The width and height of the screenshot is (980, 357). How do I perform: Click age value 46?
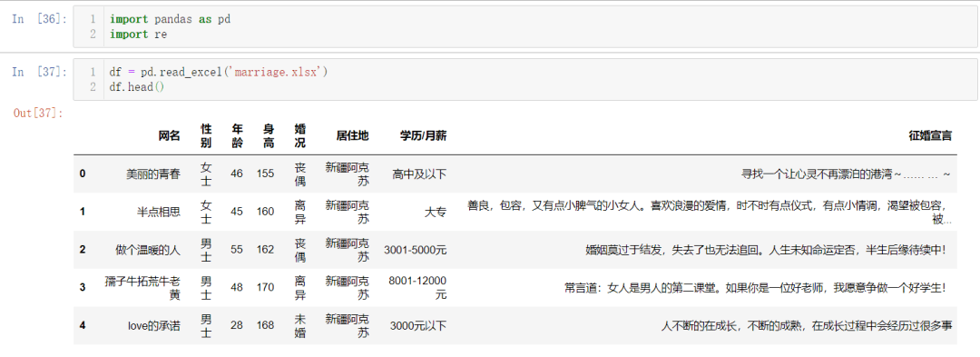(237, 174)
